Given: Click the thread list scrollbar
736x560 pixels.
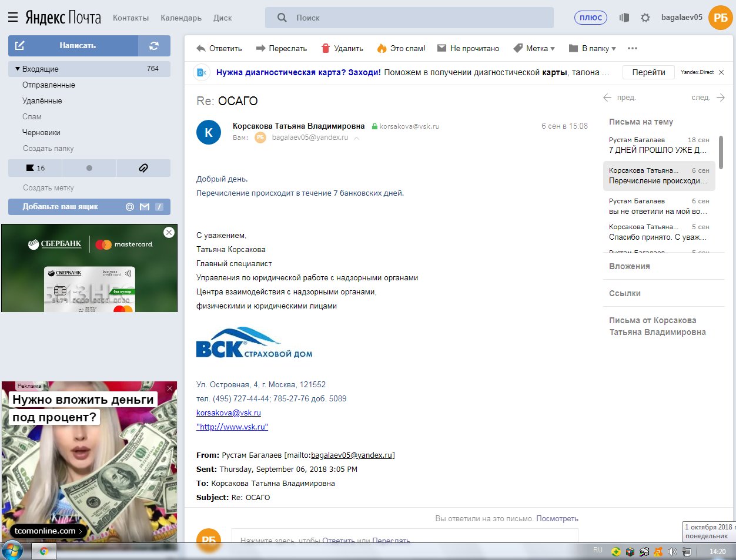Looking at the screenshot, I should 721,152.
